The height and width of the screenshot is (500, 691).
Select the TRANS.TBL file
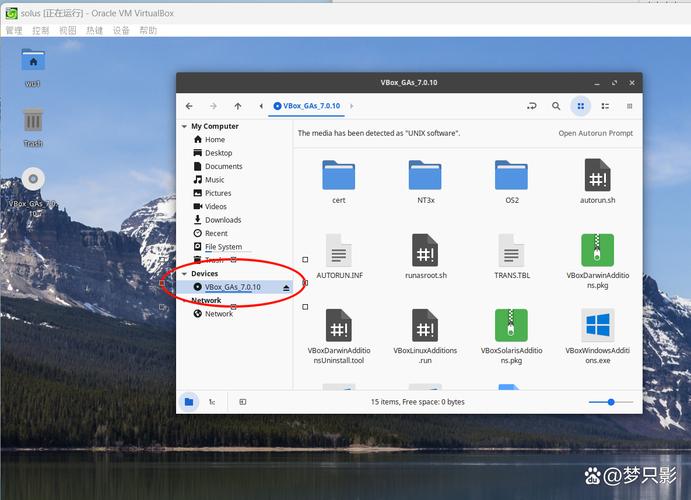point(512,257)
